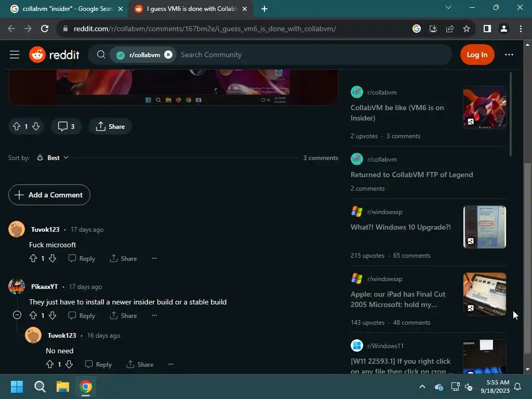The image size is (532, 399).
Task: Remove the r/collabvm search filter
Action: point(168,55)
